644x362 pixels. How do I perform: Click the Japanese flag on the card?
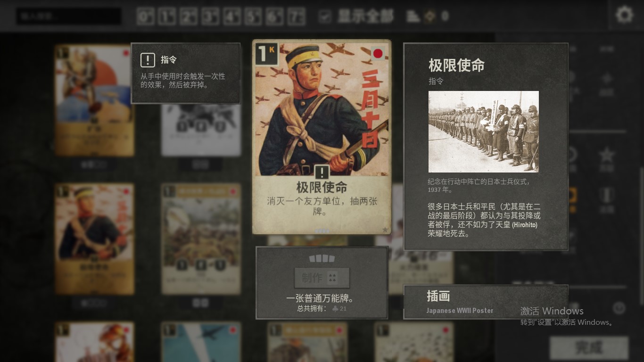pos(378,54)
